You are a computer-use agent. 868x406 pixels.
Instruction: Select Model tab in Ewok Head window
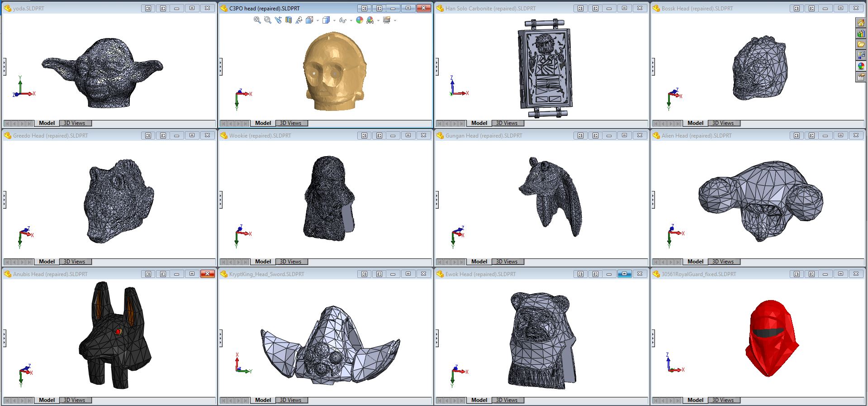click(479, 400)
